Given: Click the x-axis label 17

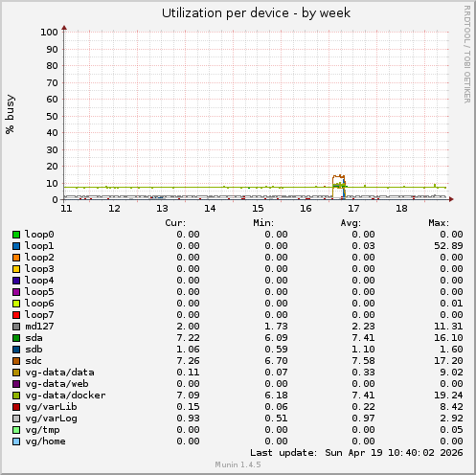Looking at the screenshot, I should point(353,209).
